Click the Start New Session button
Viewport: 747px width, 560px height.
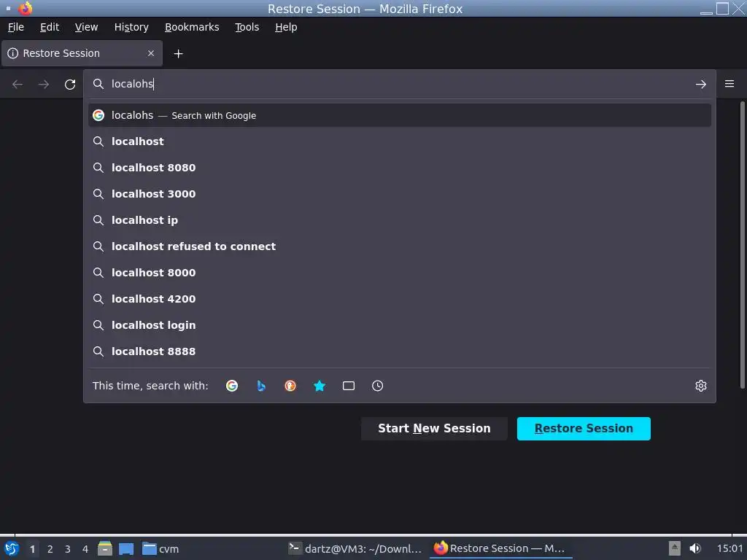pos(434,429)
